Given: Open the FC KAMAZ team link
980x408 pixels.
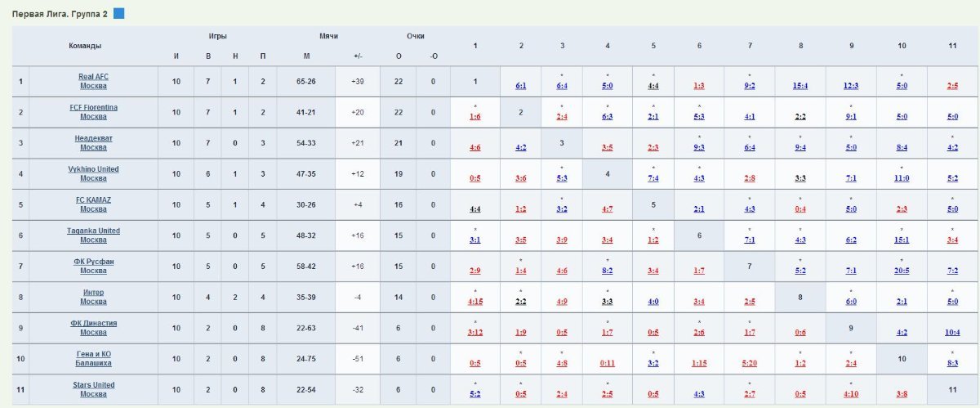Looking at the screenshot, I should click(93, 200).
